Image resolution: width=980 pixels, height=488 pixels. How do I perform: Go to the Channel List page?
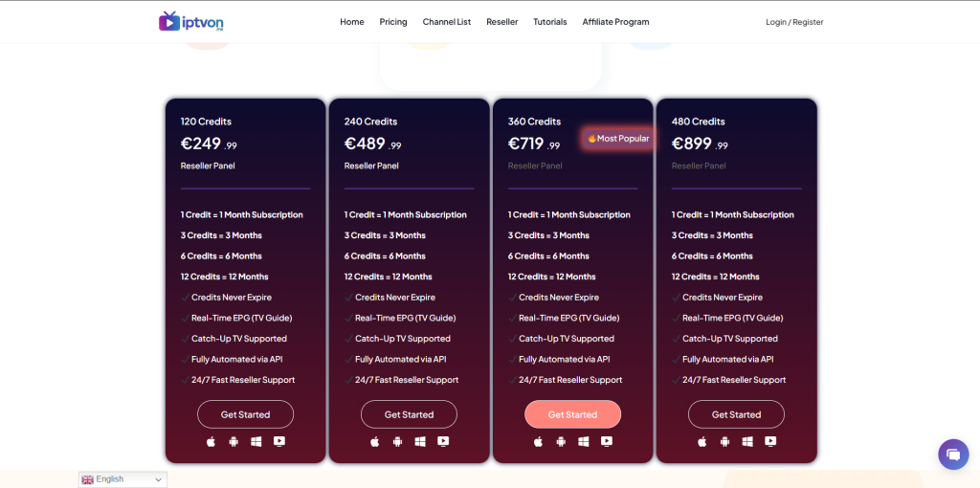point(446,22)
